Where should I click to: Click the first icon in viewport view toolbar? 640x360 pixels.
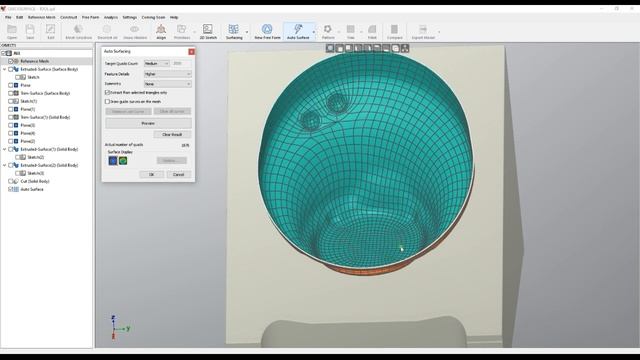[x=330, y=48]
